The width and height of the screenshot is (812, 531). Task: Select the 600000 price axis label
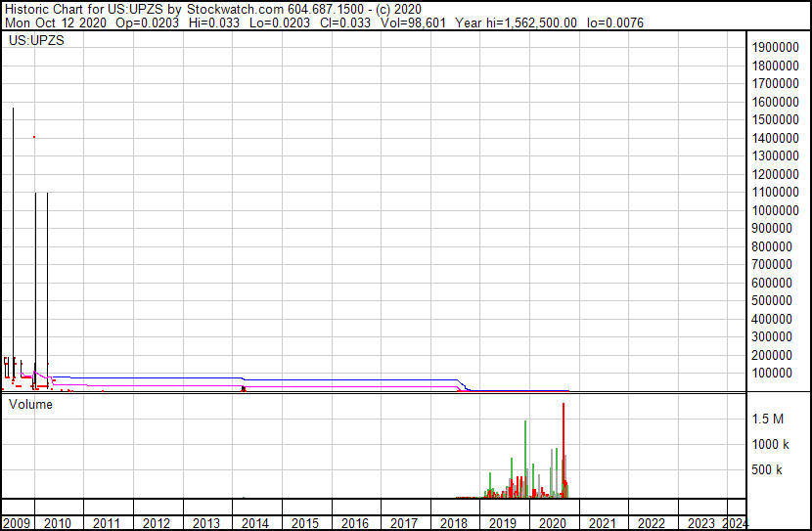click(x=772, y=283)
